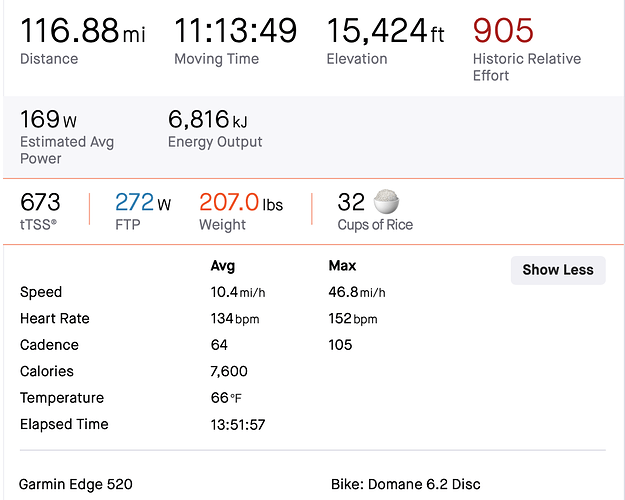Click the 905 Historic Relative Effort number

pyautogui.click(x=503, y=30)
